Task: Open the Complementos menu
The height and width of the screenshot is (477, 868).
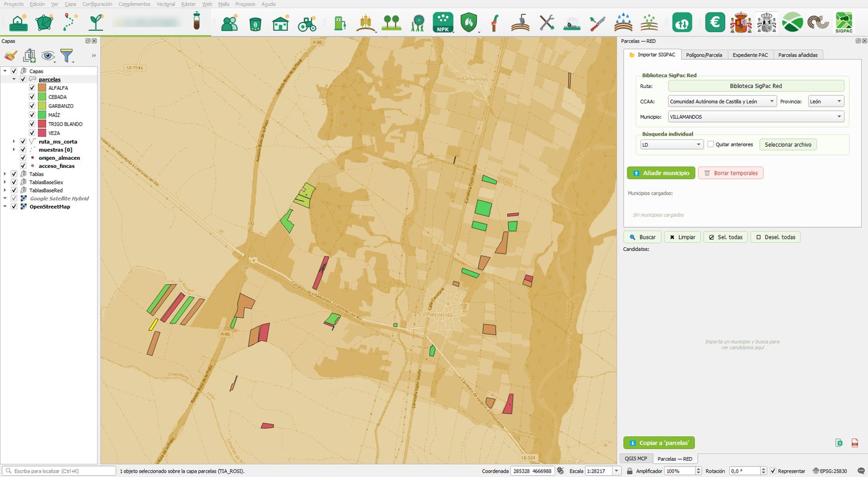Action: click(134, 4)
